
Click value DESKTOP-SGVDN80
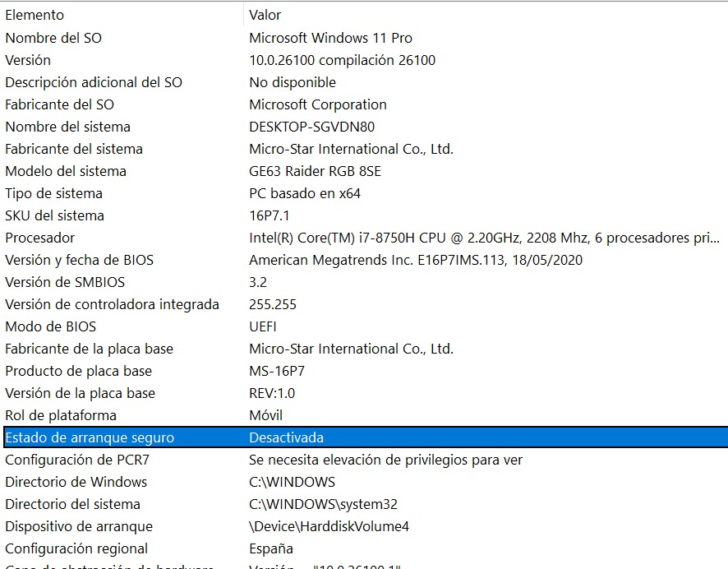[312, 127]
